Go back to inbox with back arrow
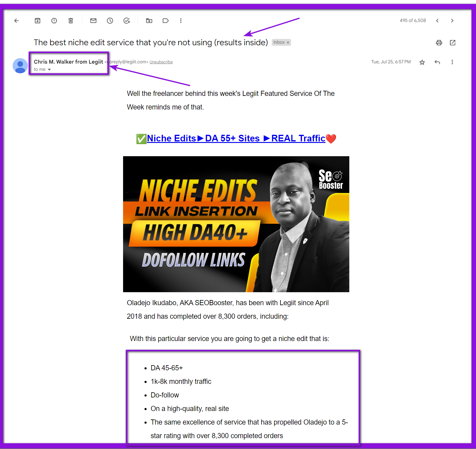 pos(17,21)
